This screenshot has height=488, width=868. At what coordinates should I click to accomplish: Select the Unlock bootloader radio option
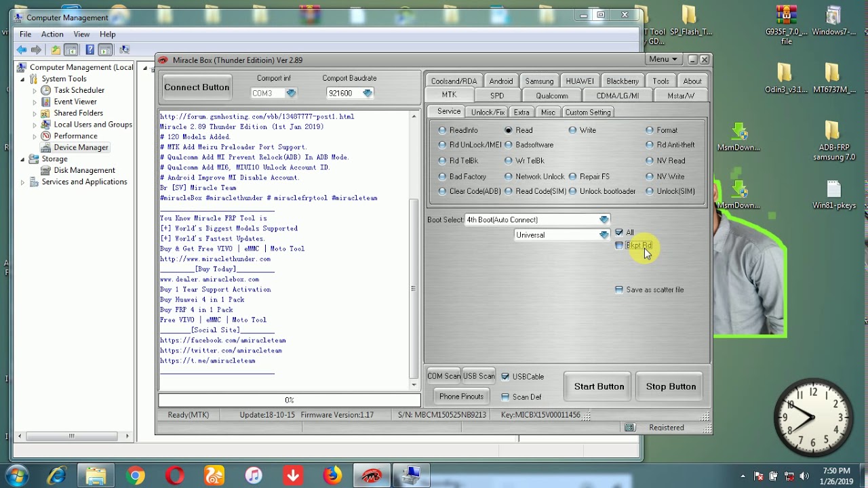[x=573, y=191]
